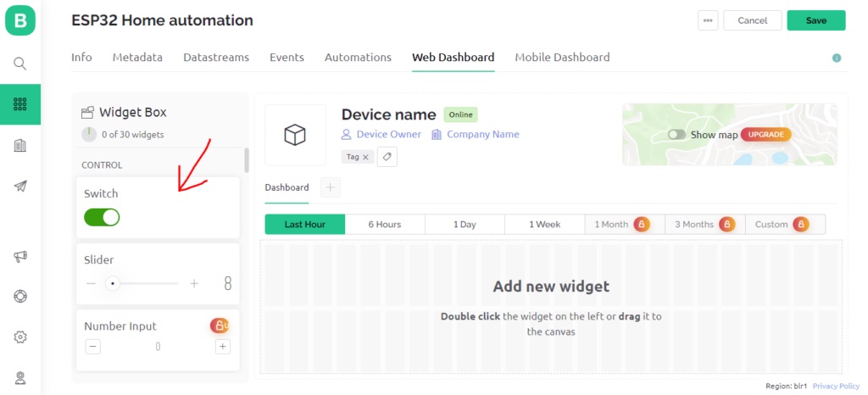The width and height of the screenshot is (868, 395).
Task: Switch to the Automations tab
Action: pos(358,58)
